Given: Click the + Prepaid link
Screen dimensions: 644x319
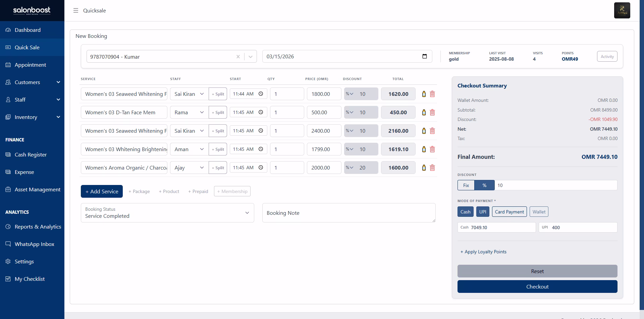Looking at the screenshot, I should pyautogui.click(x=198, y=191).
